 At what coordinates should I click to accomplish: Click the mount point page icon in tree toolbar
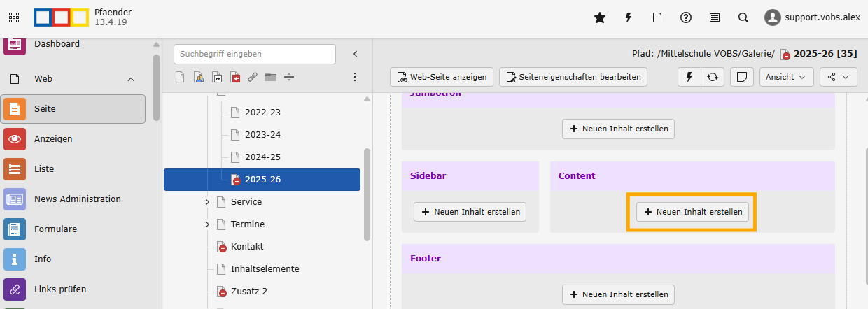click(x=235, y=77)
